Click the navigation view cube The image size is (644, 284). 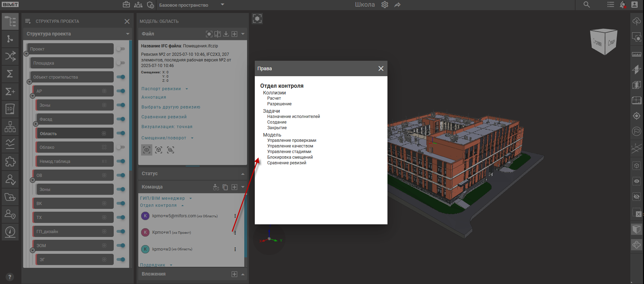click(x=604, y=42)
